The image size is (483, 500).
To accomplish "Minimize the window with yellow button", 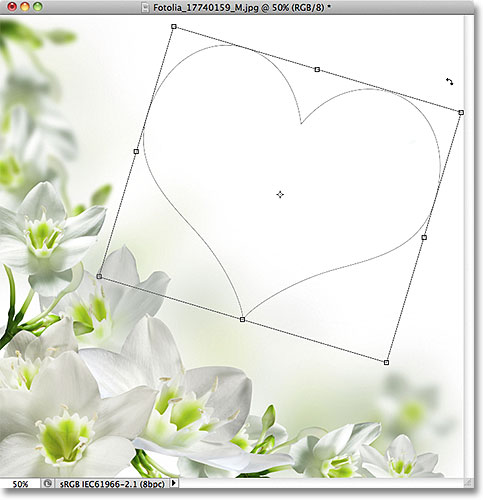I will point(25,7).
